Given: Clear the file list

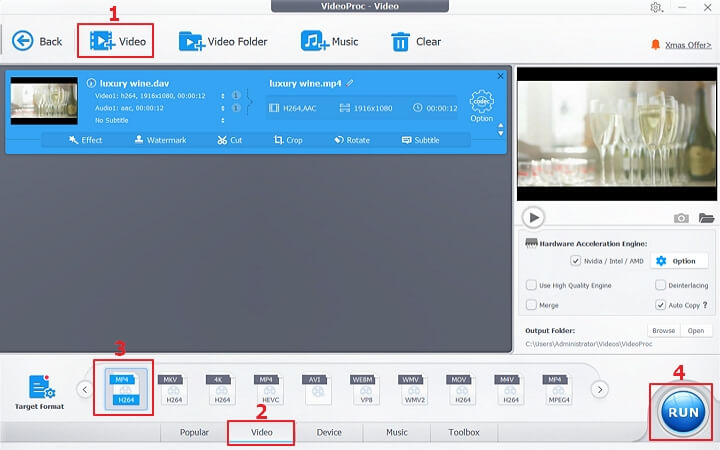Looking at the screenshot, I should click(x=416, y=42).
